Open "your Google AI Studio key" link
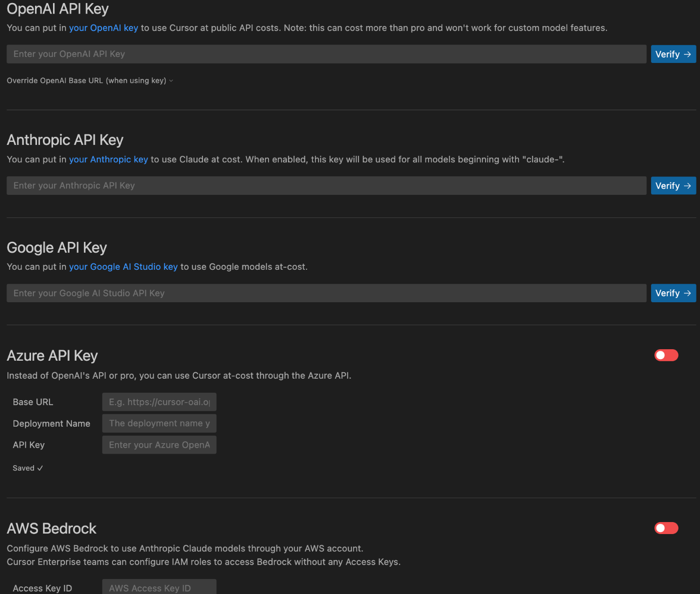The image size is (700, 594). (x=123, y=267)
